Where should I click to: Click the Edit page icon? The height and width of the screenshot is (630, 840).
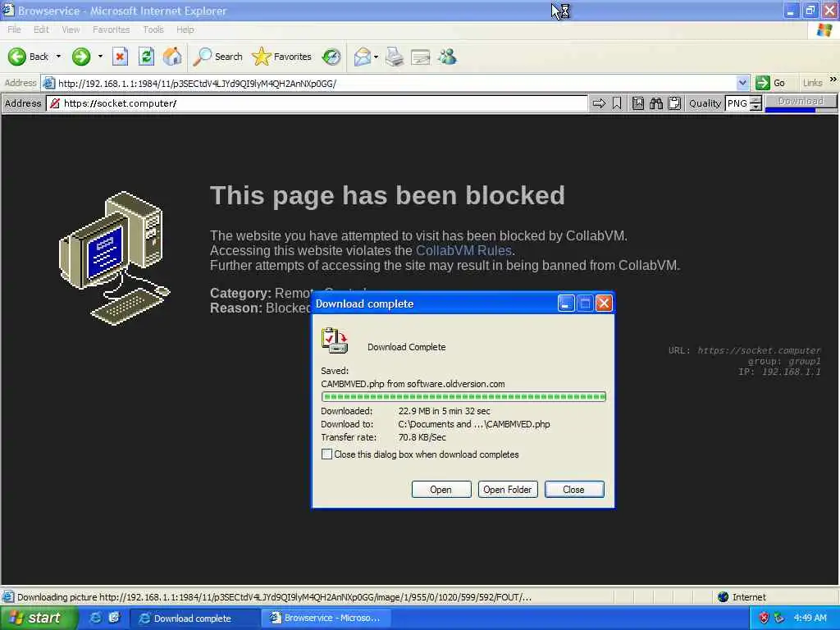(421, 57)
